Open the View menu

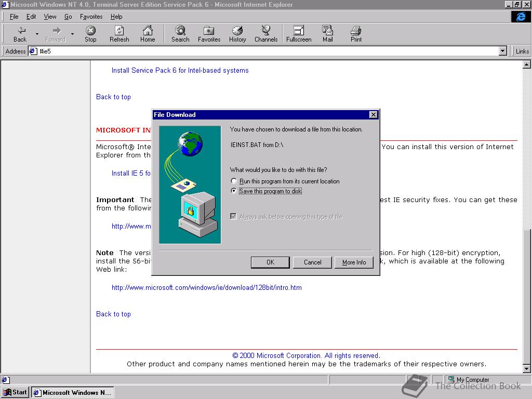point(50,17)
